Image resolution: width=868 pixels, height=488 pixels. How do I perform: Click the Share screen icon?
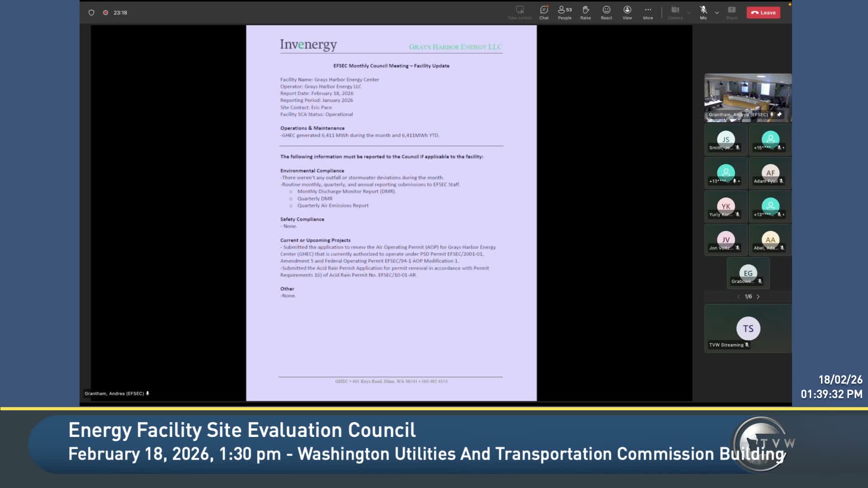click(731, 12)
